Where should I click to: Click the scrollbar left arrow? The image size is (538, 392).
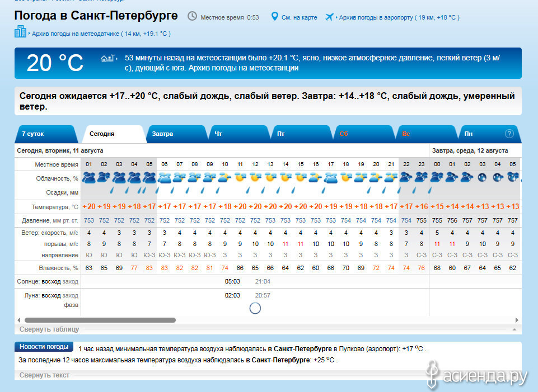[x=19, y=320]
